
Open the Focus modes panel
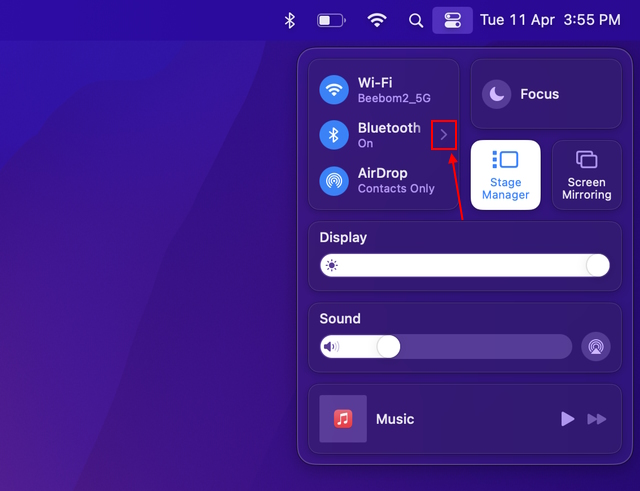pos(546,94)
